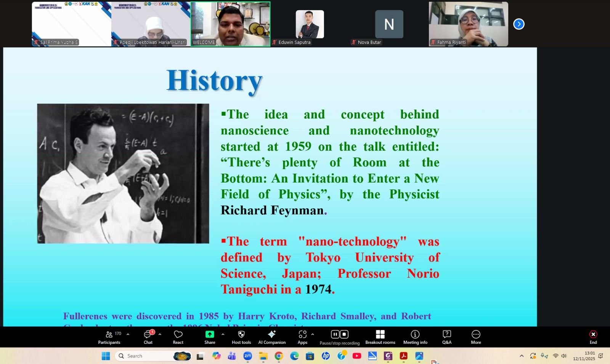Expand the Apps options arrow
The width and height of the screenshot is (610, 364).
click(x=313, y=334)
